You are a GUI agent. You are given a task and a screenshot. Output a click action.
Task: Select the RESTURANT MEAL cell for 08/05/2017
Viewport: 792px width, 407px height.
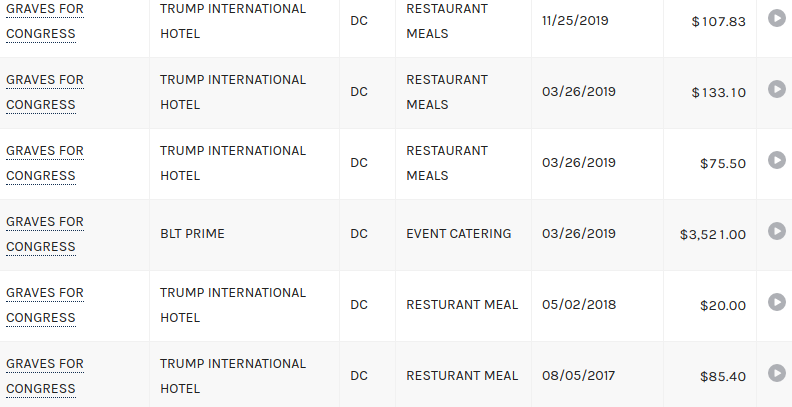463,376
